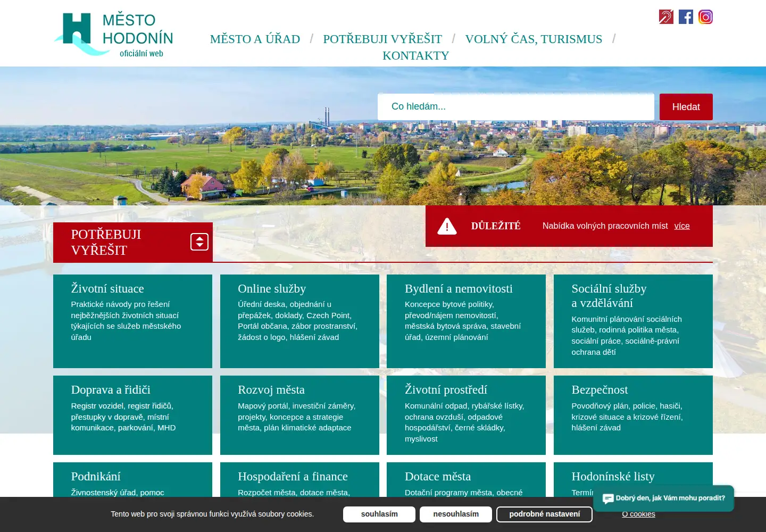Image resolution: width=766 pixels, height=532 pixels.
Task: Open the Volný čas, turismus menu
Action: click(x=534, y=39)
